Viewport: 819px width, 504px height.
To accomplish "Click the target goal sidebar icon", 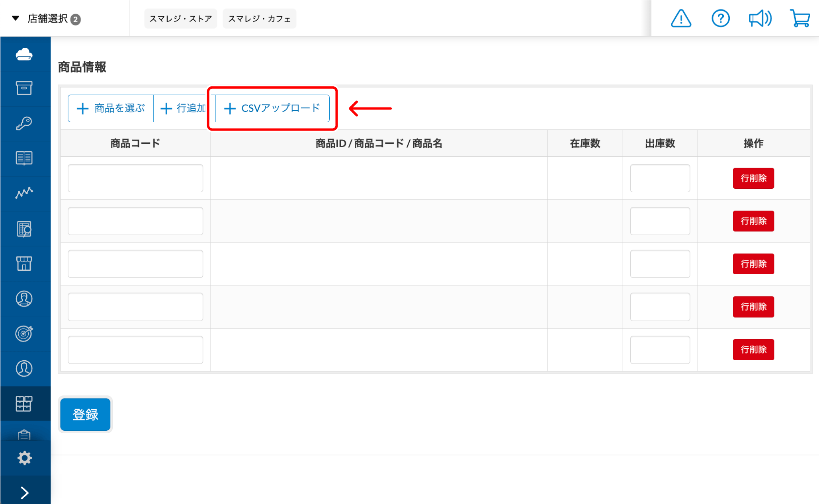I will pyautogui.click(x=24, y=333).
